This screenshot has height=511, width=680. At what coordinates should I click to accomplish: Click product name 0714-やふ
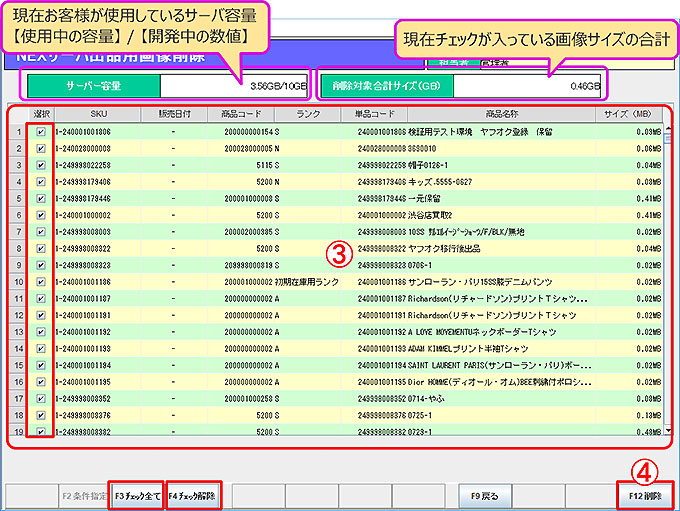pos(426,399)
